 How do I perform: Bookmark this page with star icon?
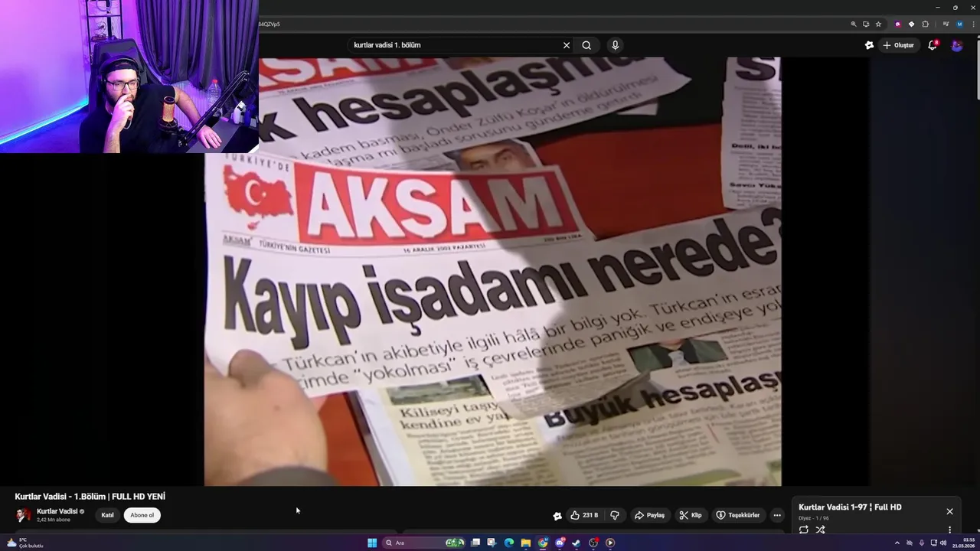coord(878,24)
